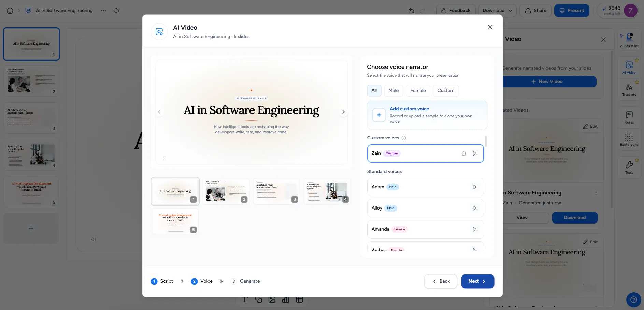Image resolution: width=644 pixels, height=310 pixels.
Task: Open the generated video's three-dot options
Action: [596, 193]
